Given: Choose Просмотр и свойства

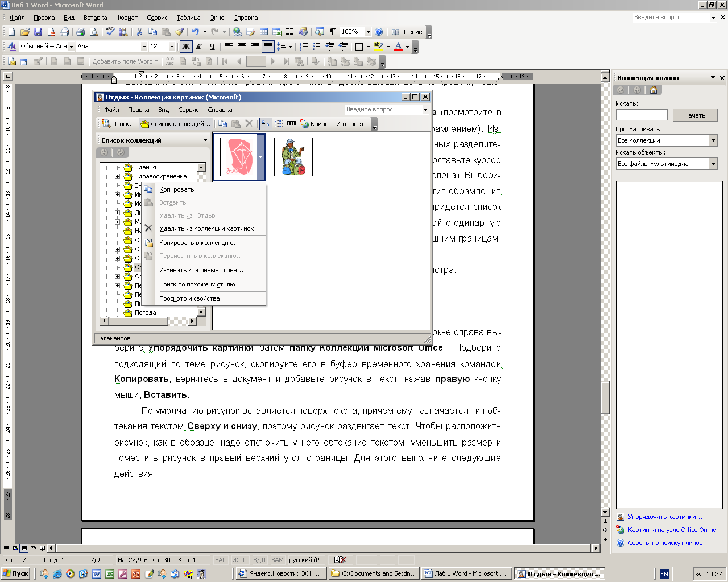Looking at the screenshot, I should 204,298.
